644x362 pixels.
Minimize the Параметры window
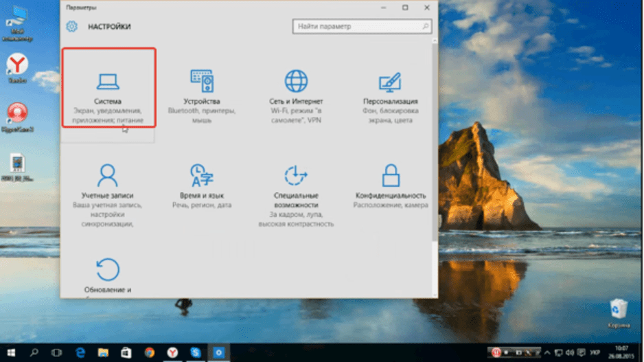tap(383, 8)
